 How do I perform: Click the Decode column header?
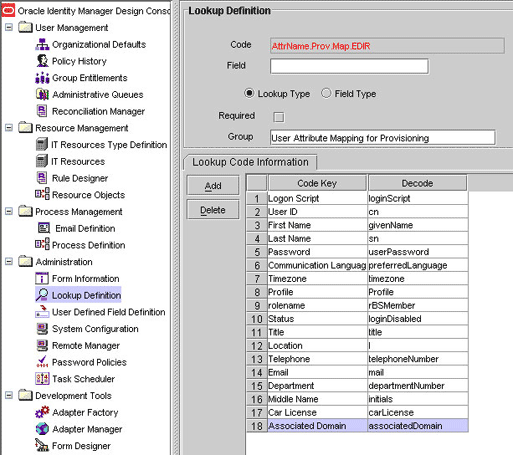click(x=417, y=183)
